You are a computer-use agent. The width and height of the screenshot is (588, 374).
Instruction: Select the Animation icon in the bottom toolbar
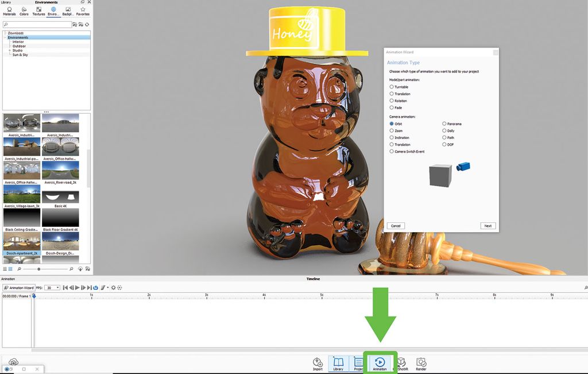(379, 363)
